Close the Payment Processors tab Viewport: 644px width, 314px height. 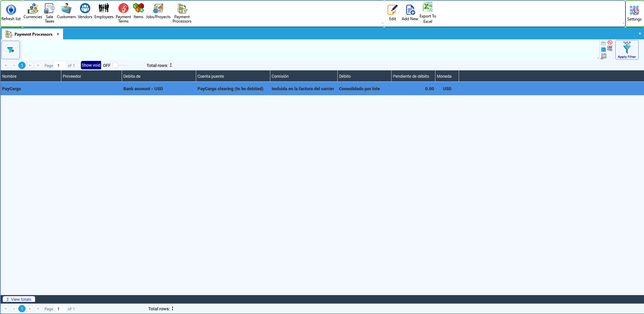pos(58,34)
